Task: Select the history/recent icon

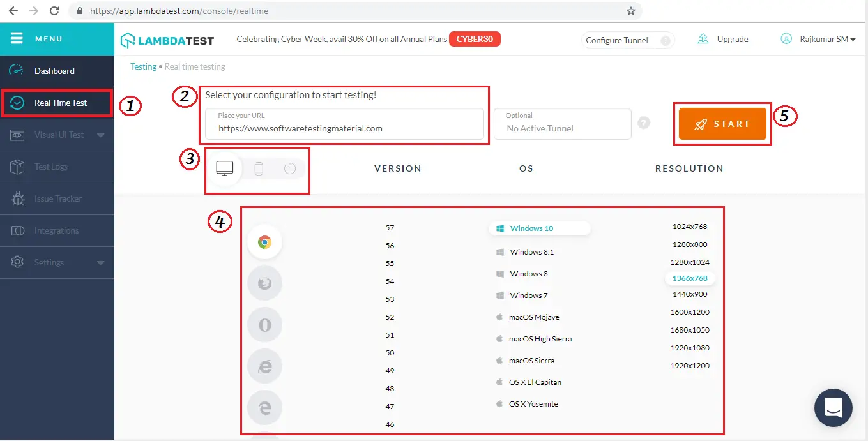Action: click(290, 168)
